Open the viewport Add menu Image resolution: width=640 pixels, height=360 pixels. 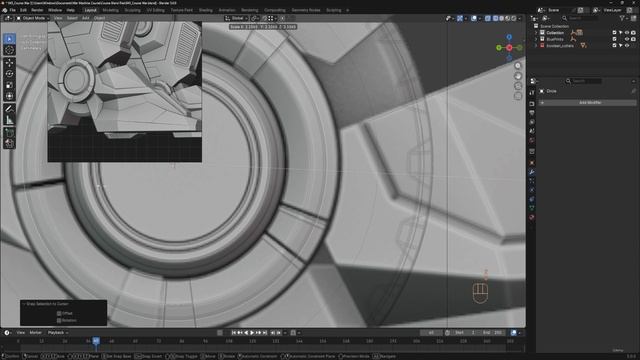click(86, 18)
